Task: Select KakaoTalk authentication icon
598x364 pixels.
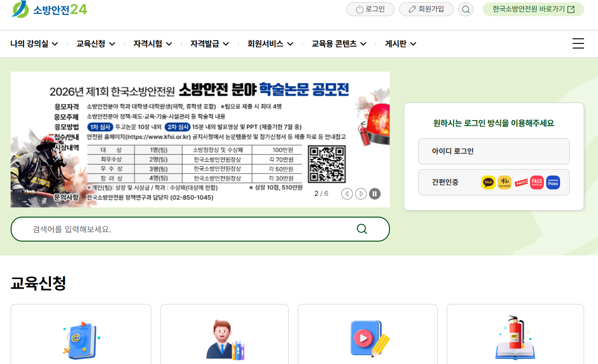Action: 488,182
